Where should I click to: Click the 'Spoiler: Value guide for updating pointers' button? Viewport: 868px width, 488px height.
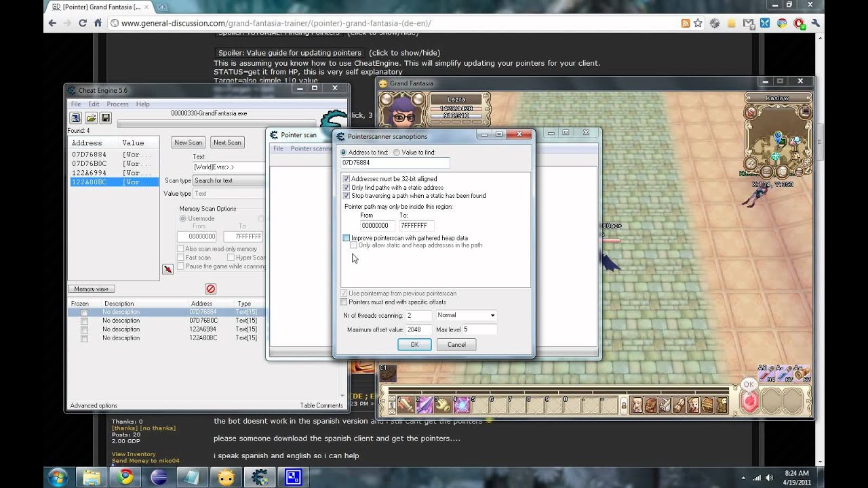click(290, 53)
